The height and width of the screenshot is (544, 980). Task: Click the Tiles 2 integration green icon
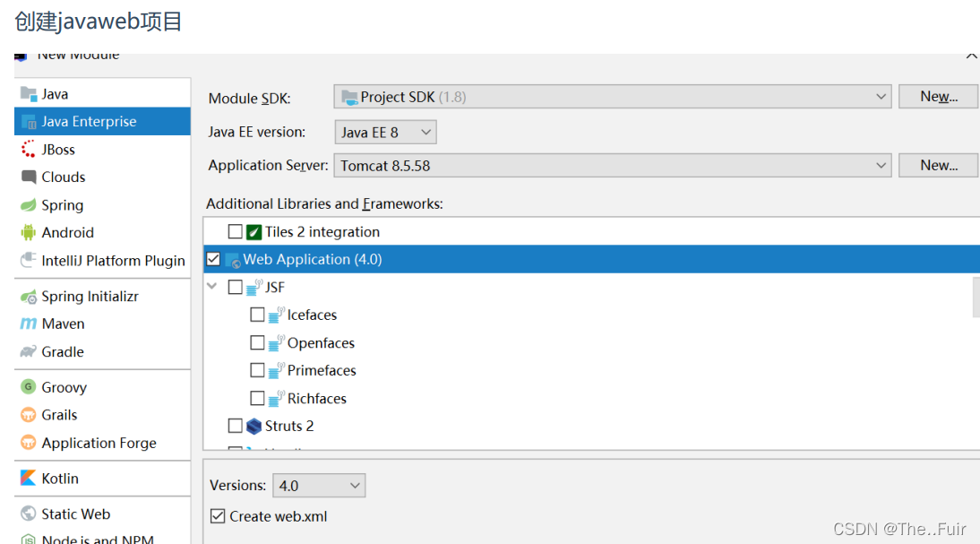[x=254, y=232]
